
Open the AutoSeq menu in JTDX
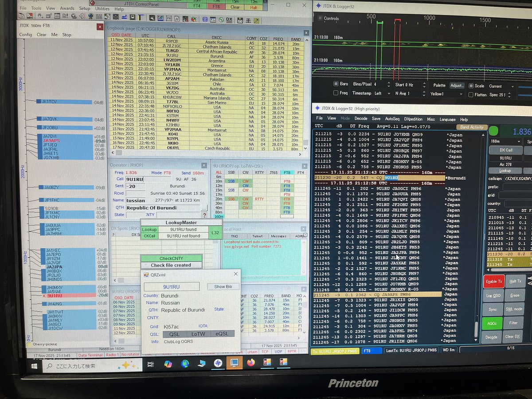tap(392, 119)
